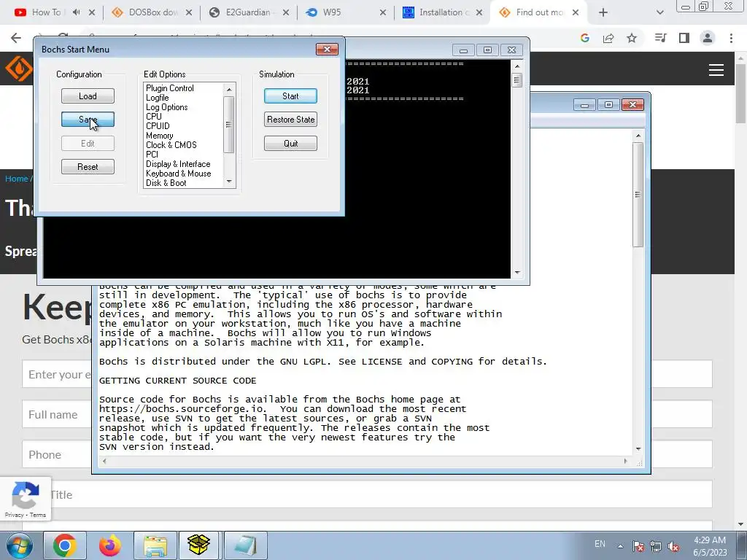Viewport: 747px width, 560px height.
Task: Open a new browser tab
Action: 603,12
